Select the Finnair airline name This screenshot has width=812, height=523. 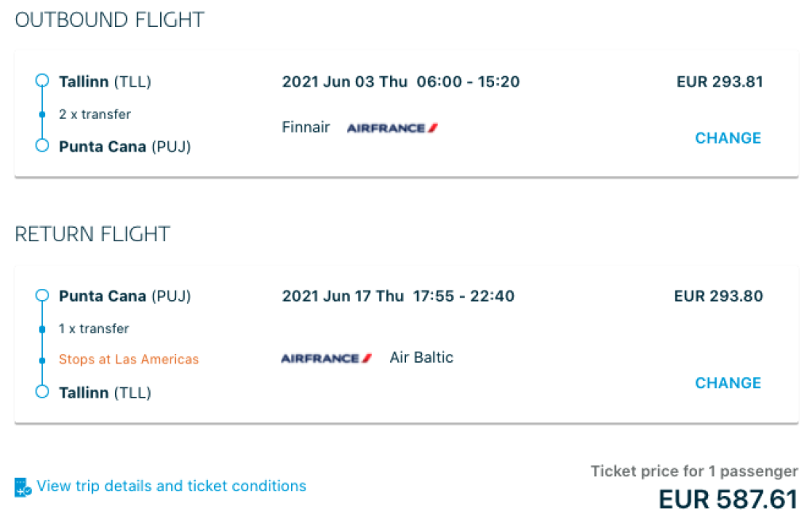(306, 127)
